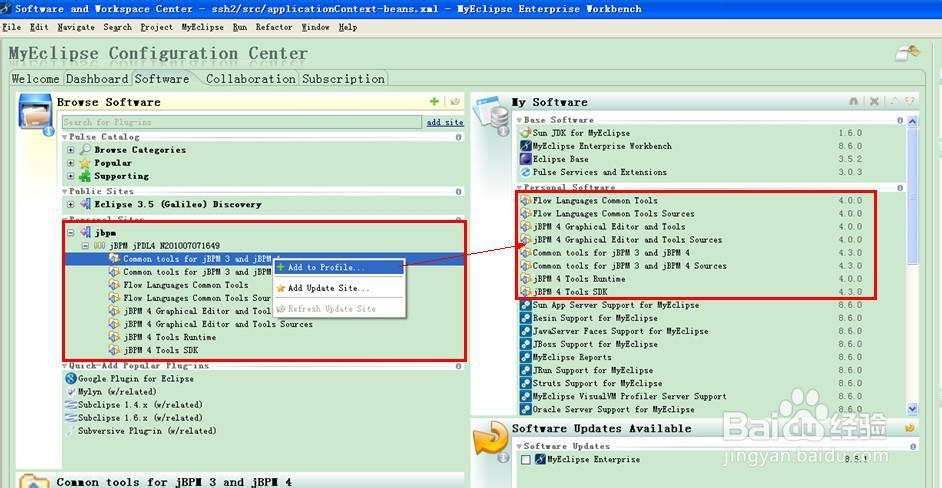Screen dimensions: 942x488
Task: Click the jbpm update site icon
Action: (85, 233)
